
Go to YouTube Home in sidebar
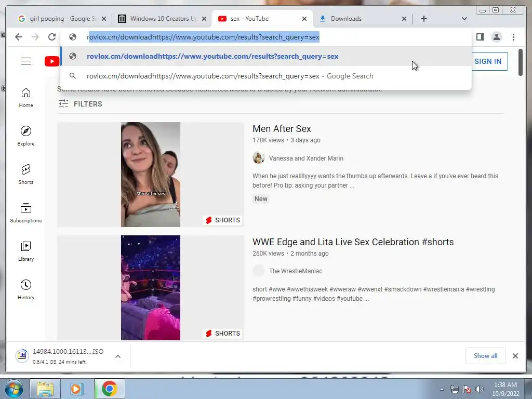coord(26,98)
